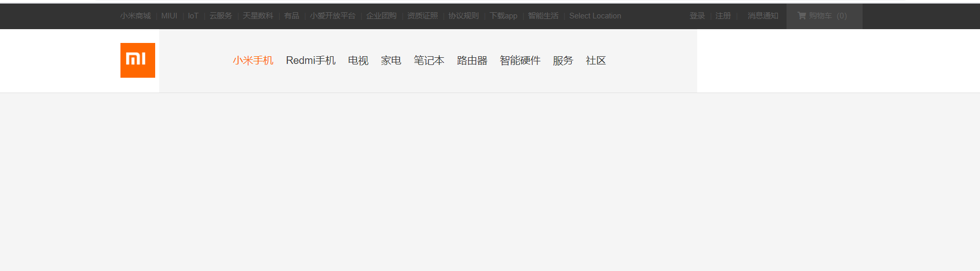Open 电视 navigation item
Screen dimensions: 980x271
[x=358, y=60]
